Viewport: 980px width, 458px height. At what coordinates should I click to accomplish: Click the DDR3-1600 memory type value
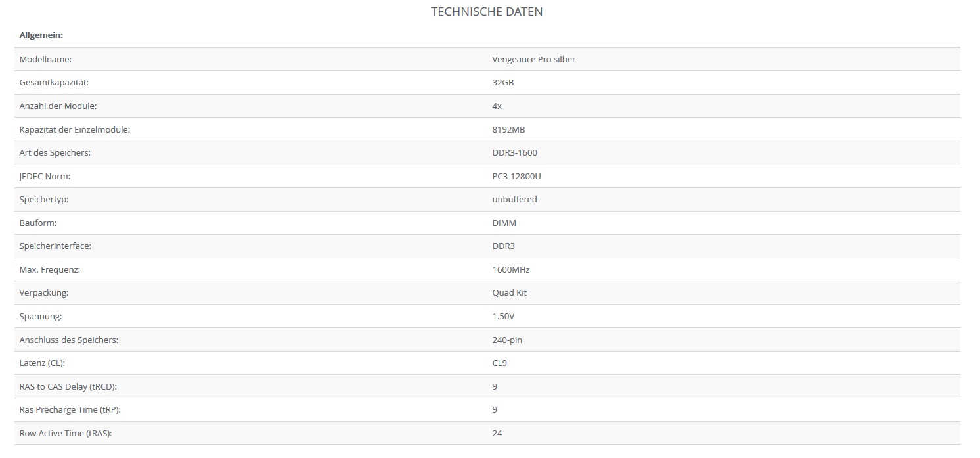coord(514,152)
